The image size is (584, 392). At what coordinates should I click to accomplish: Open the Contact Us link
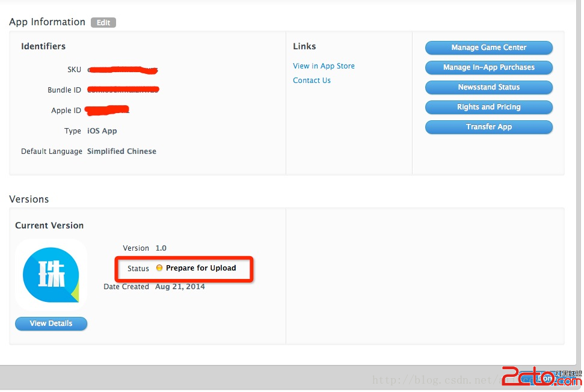[312, 81]
